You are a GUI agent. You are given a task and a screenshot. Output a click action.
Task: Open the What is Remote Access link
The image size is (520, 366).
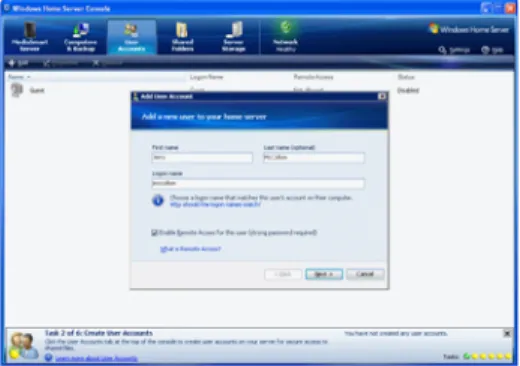coord(190,249)
